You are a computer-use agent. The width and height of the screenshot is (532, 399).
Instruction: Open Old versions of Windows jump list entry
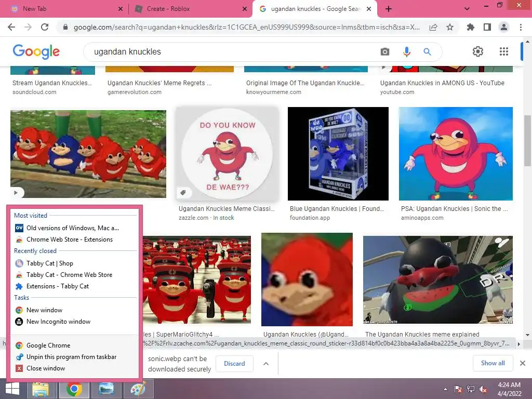pyautogui.click(x=74, y=228)
